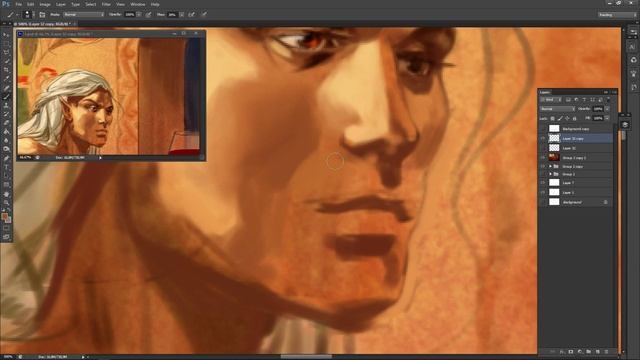The height and width of the screenshot is (360, 640).
Task: Lock layer position icon
Action: 567,118
